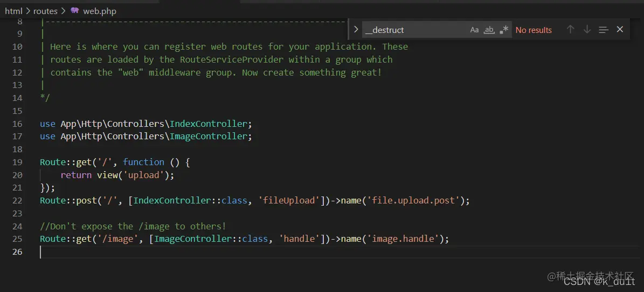Image resolution: width=644 pixels, height=292 pixels.
Task: Click ImageController in the line 17 use statement
Action: 208,137
